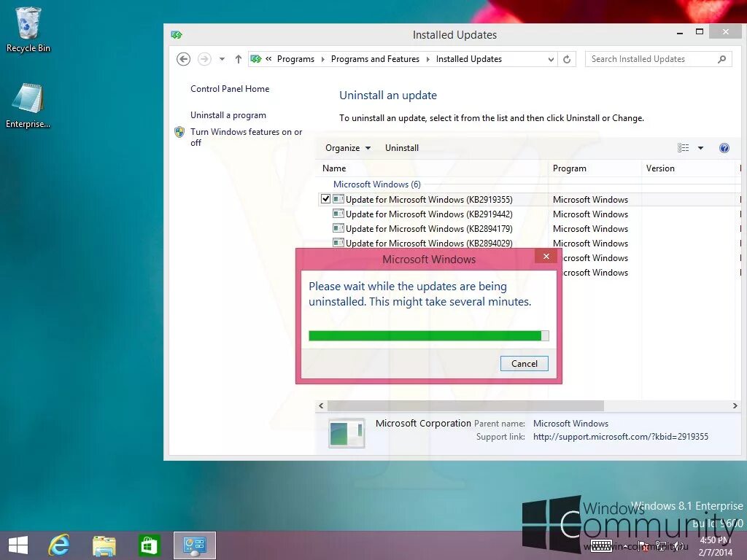Click the taskbar clock showing 2/7/2014

coord(715,546)
